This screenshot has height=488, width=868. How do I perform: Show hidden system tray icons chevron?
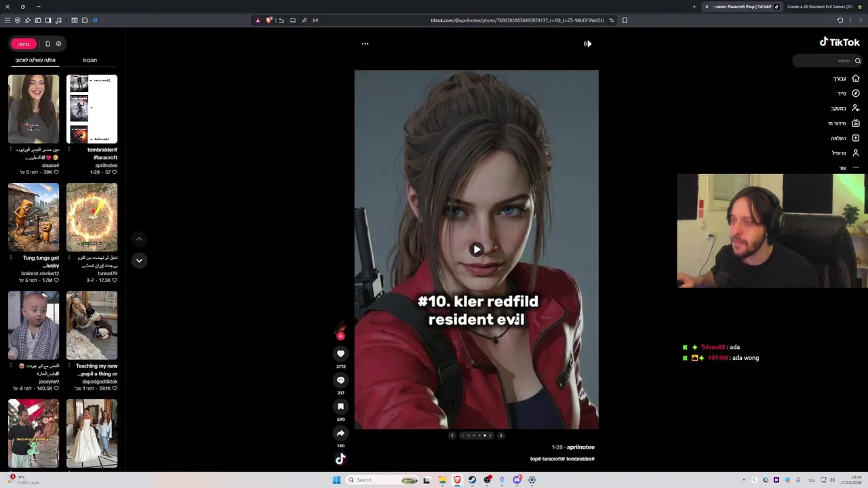tap(743, 480)
